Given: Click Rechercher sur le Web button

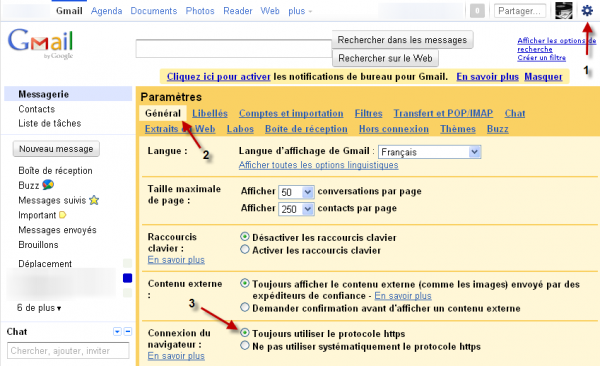Looking at the screenshot, I should pos(385,58).
